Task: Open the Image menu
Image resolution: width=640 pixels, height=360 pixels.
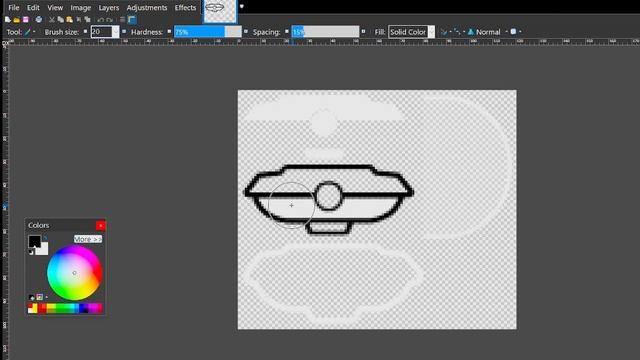Action: tap(80, 7)
